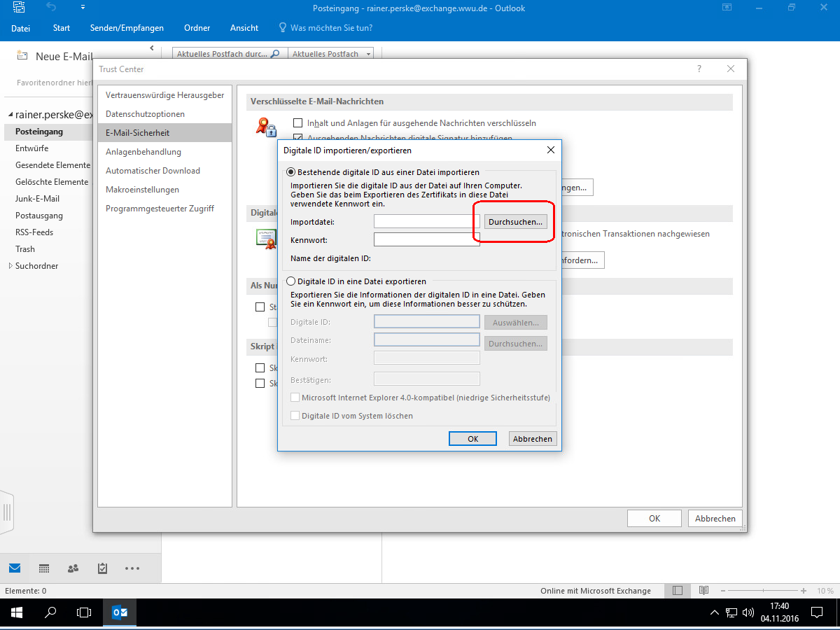Expand the Suchordner folder tree
The height and width of the screenshot is (630, 840).
pos(10,266)
